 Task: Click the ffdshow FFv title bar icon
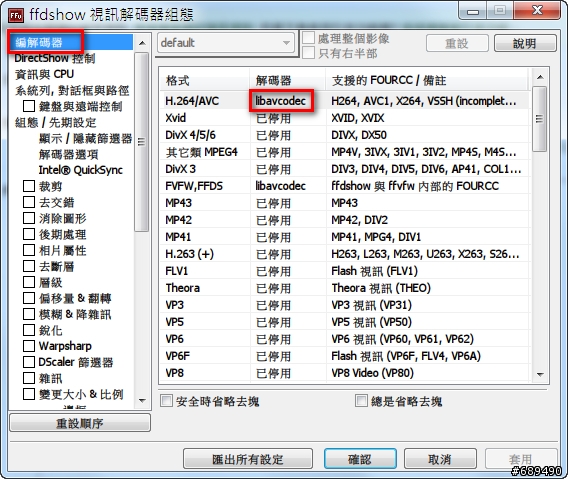[16, 15]
